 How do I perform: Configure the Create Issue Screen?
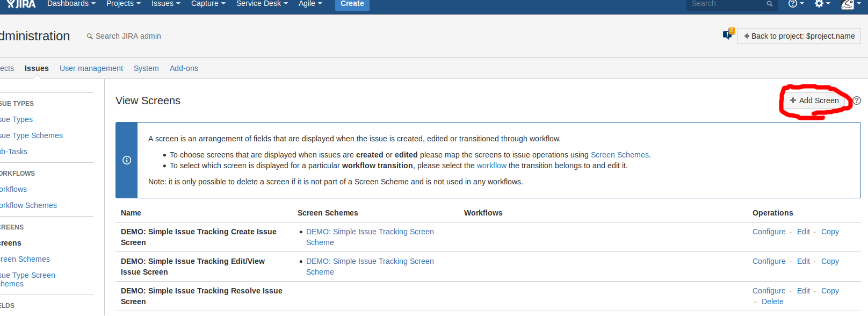click(769, 232)
